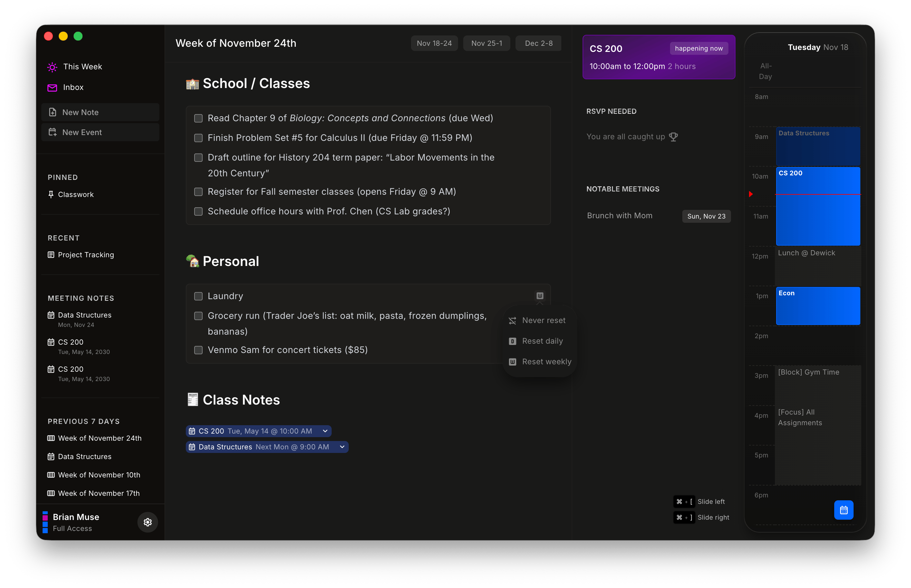
Task: Expand the CS 200 class note chevron
Action: (x=325, y=431)
